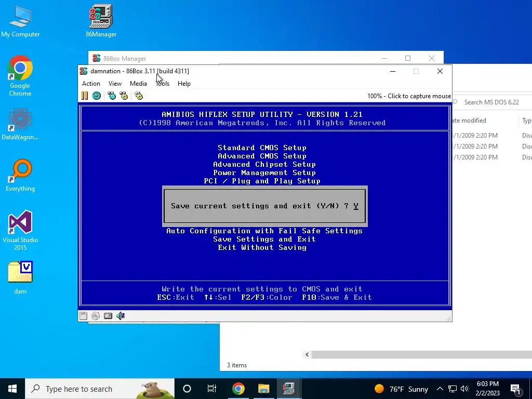Click the volume icon in the system tray
Screen dimensions: 532x399
[x=464, y=389]
